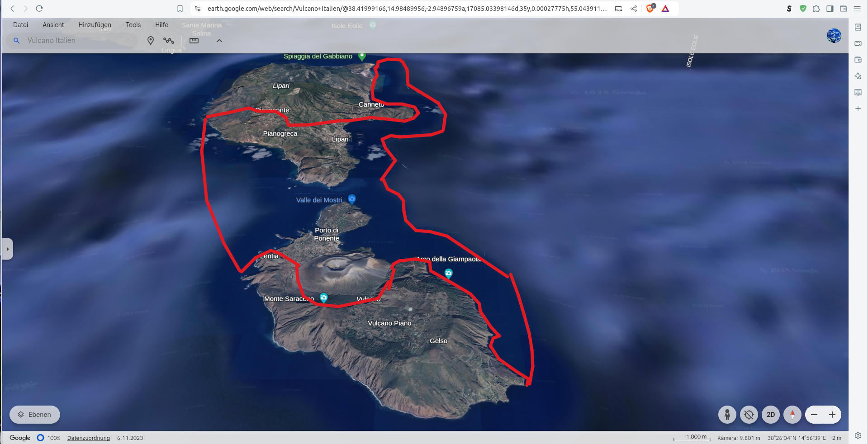
Task: Open the Ansicht menu
Action: point(53,25)
